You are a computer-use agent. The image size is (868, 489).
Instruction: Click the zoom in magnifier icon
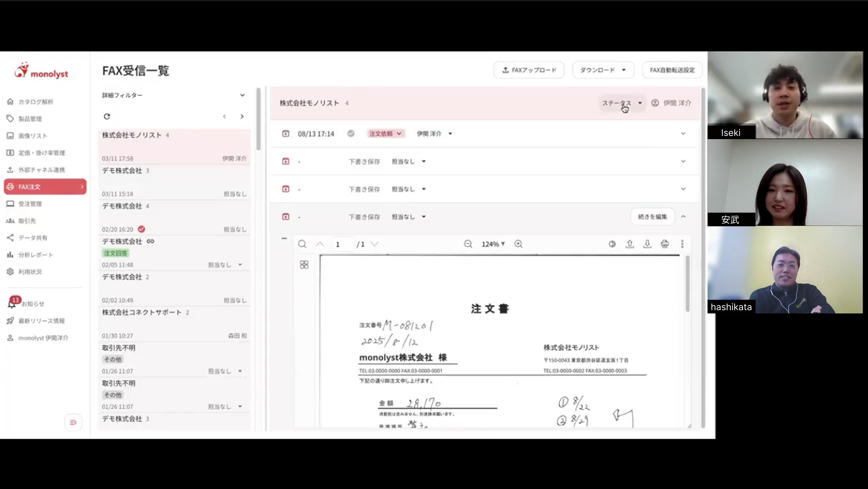point(518,244)
